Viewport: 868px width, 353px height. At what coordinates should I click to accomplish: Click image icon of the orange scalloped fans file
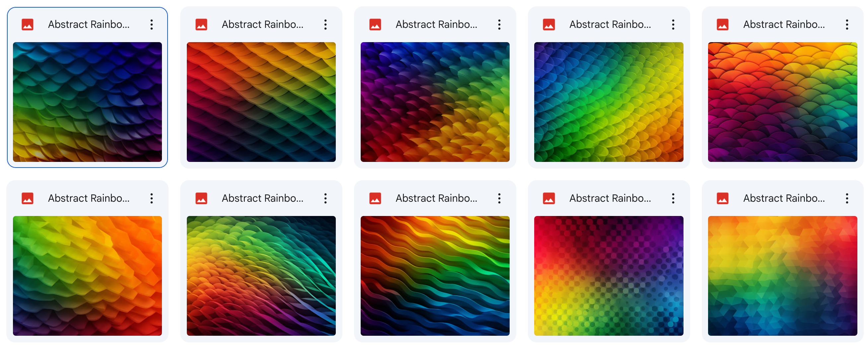click(722, 25)
